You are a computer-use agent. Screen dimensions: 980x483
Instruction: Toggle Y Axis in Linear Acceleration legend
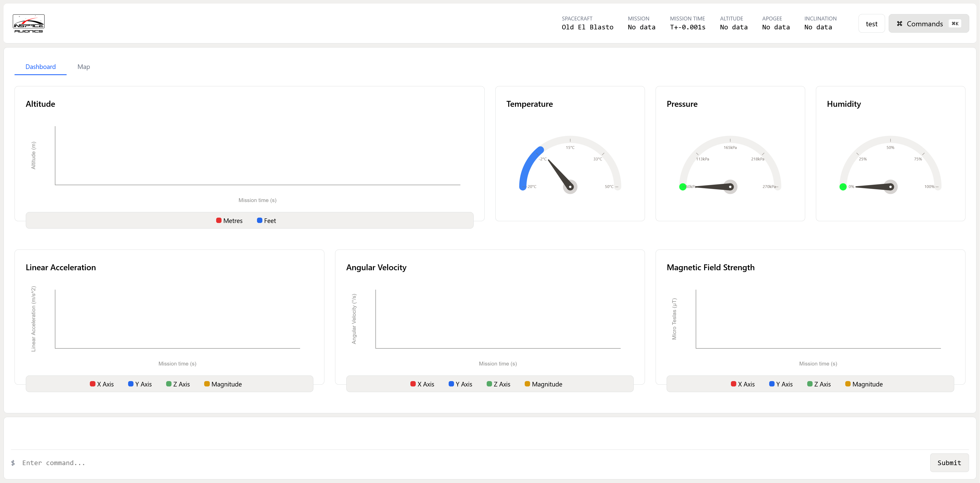click(140, 384)
